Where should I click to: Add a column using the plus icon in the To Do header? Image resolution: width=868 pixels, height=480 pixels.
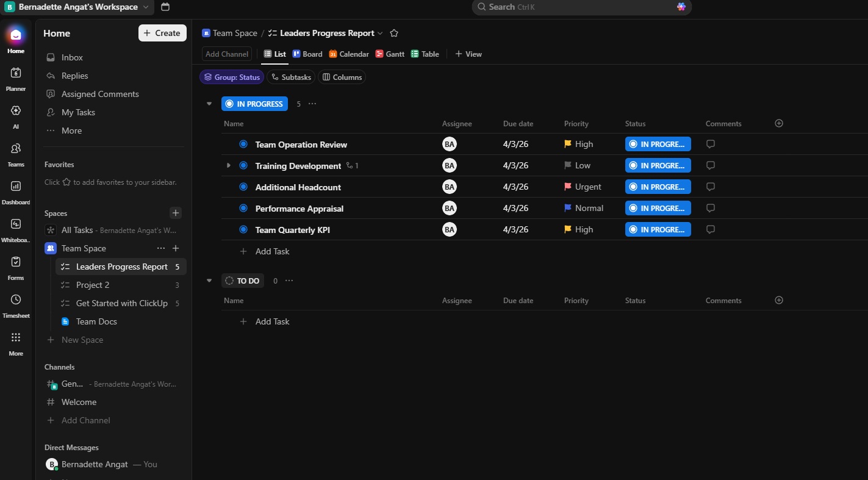[x=779, y=300]
